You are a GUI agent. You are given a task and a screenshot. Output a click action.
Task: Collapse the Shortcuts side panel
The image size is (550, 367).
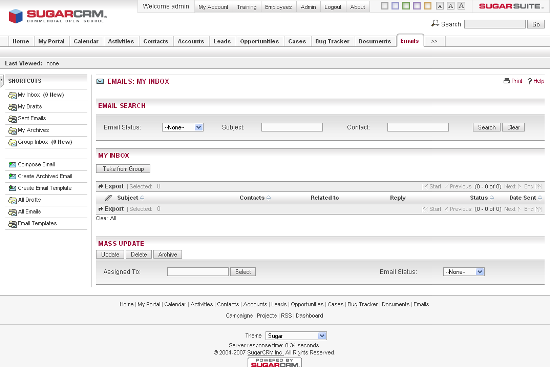tap(2, 81)
